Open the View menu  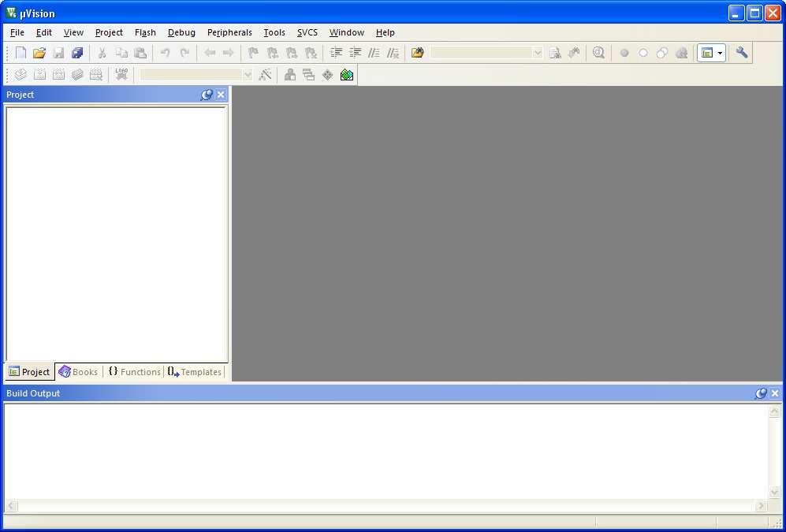(73, 32)
